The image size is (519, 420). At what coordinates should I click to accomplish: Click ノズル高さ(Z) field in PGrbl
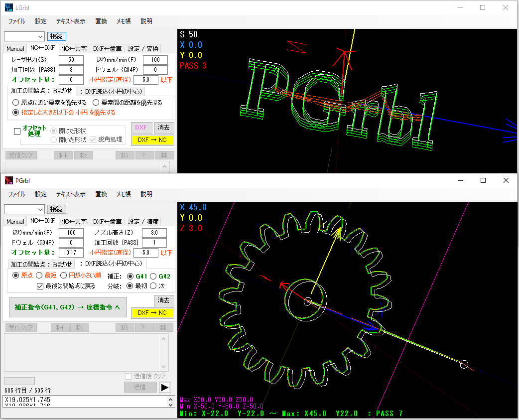pos(154,233)
